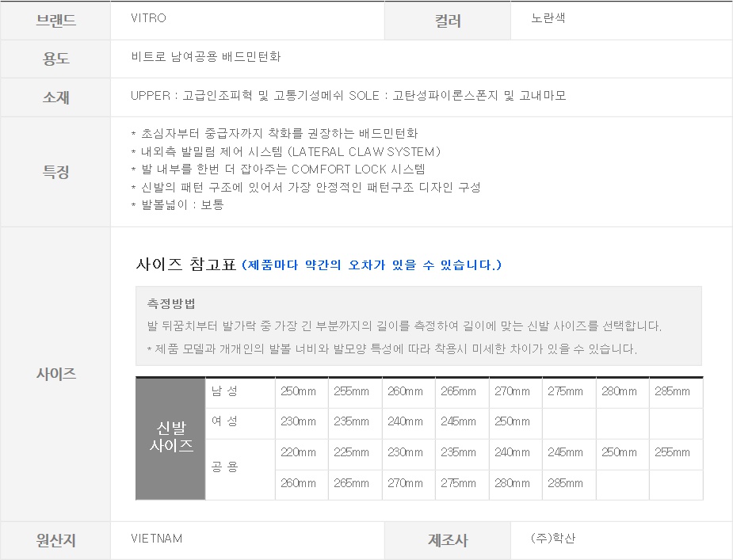Click the 소재 row label

55,97
